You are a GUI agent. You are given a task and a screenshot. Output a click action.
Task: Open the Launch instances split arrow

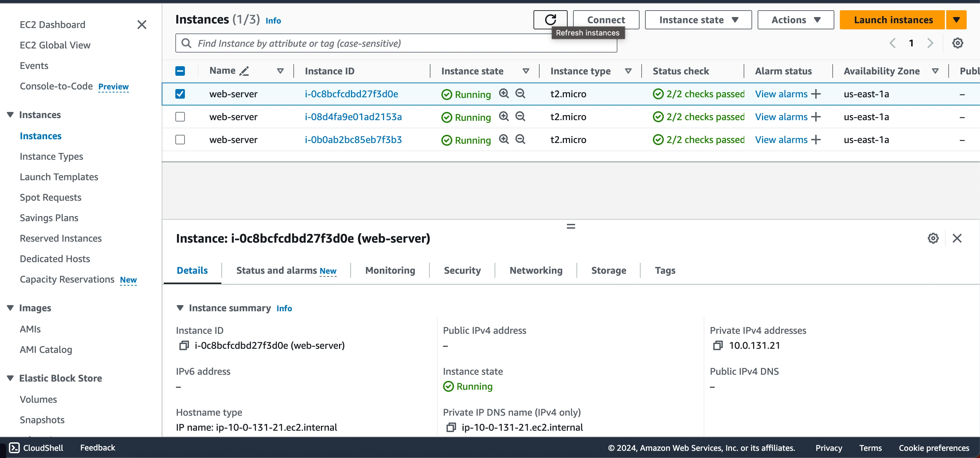tap(956, 20)
